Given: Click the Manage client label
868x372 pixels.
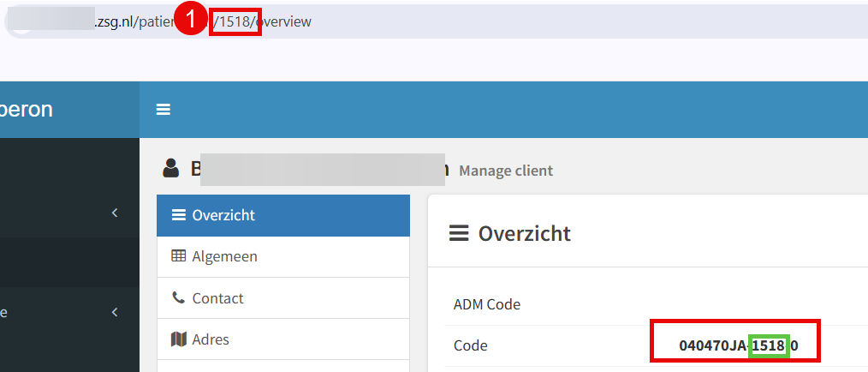Looking at the screenshot, I should tap(506, 171).
